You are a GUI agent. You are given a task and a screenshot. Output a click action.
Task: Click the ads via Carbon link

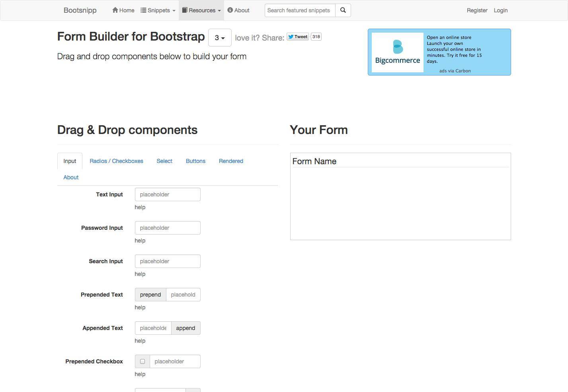[455, 71]
